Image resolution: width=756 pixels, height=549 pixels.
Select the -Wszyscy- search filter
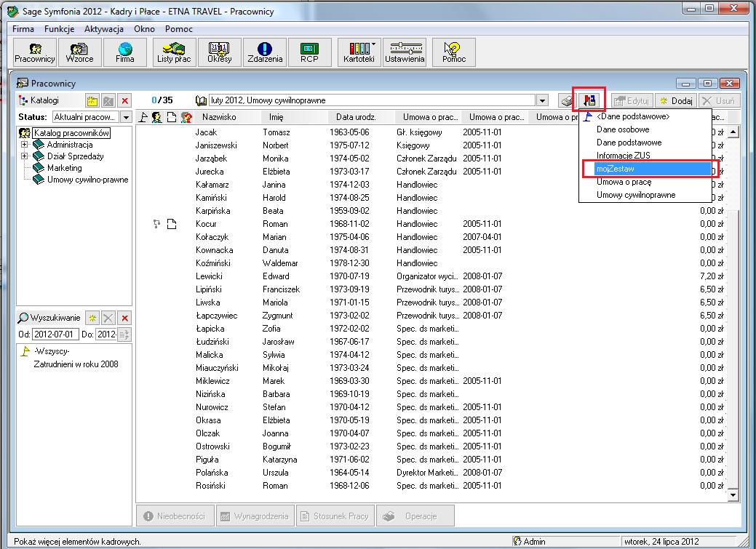tap(52, 351)
